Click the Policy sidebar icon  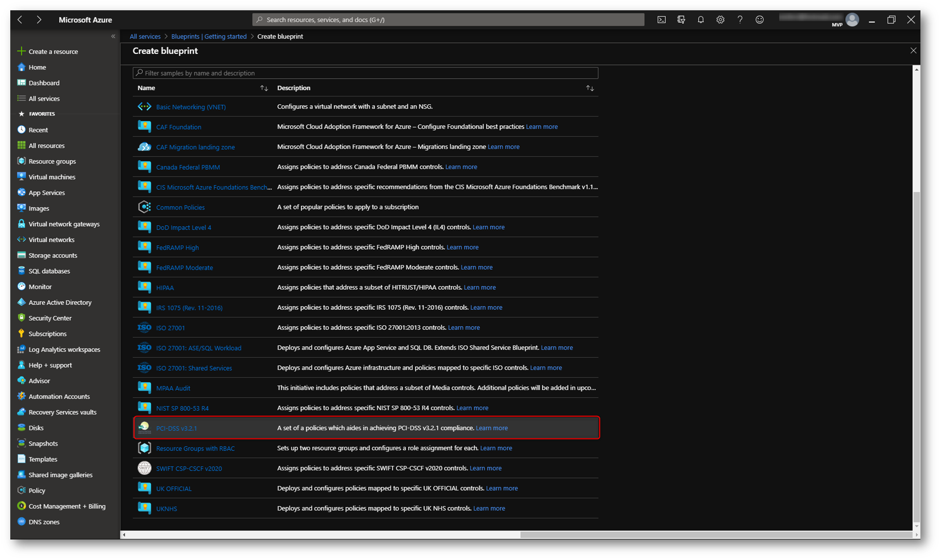(21, 490)
